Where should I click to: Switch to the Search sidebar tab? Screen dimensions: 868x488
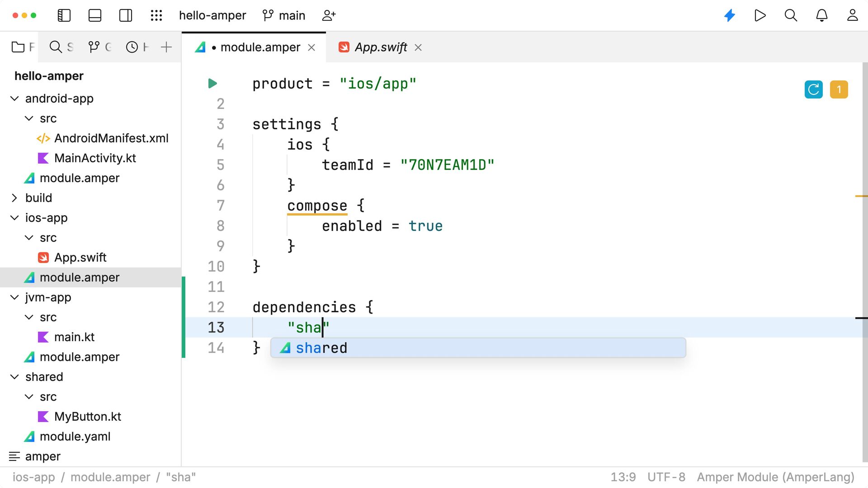tap(61, 47)
